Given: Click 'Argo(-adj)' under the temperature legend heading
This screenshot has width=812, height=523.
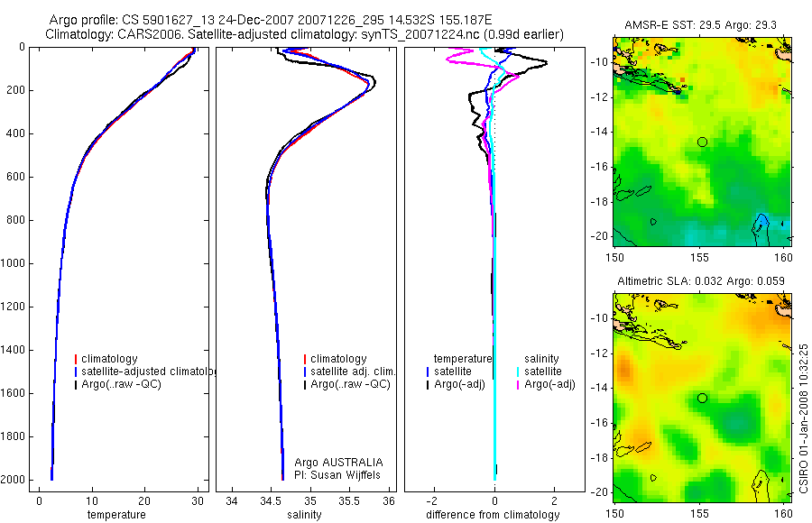Looking at the screenshot, I should coord(459,384).
